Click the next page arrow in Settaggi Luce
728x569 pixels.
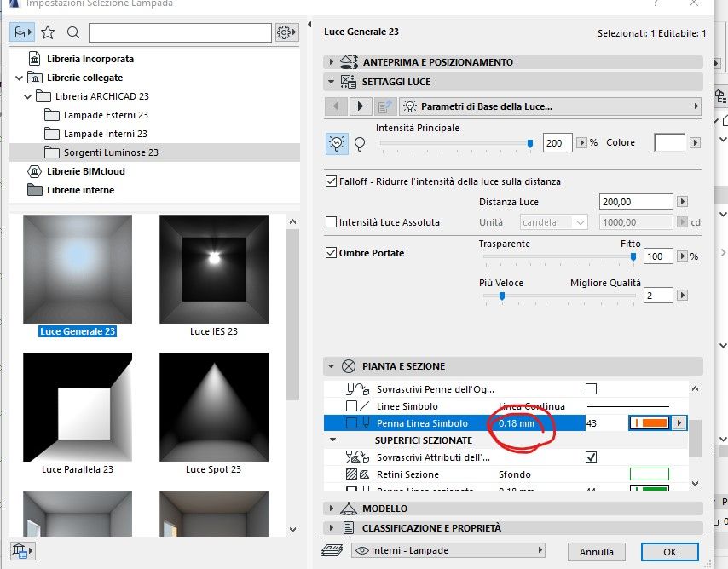click(x=361, y=106)
